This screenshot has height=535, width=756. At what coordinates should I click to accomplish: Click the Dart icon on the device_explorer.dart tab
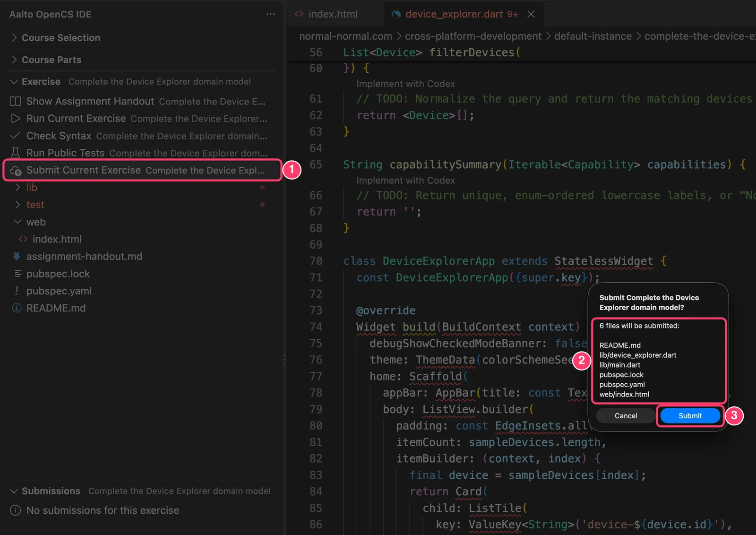click(x=396, y=14)
